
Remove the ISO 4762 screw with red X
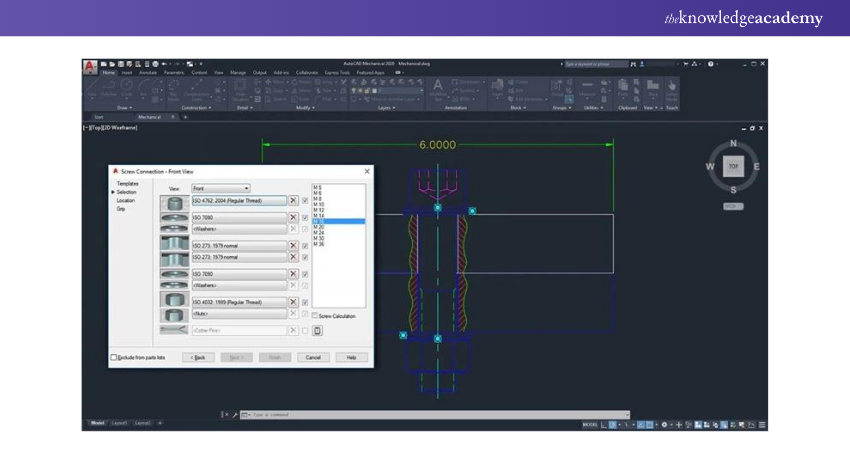293,201
